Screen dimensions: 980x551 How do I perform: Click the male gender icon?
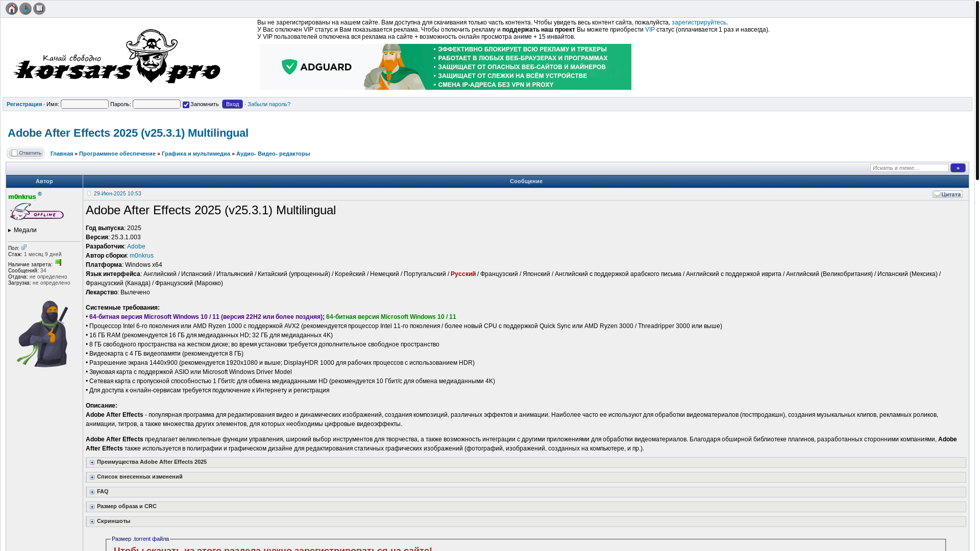tap(24, 247)
